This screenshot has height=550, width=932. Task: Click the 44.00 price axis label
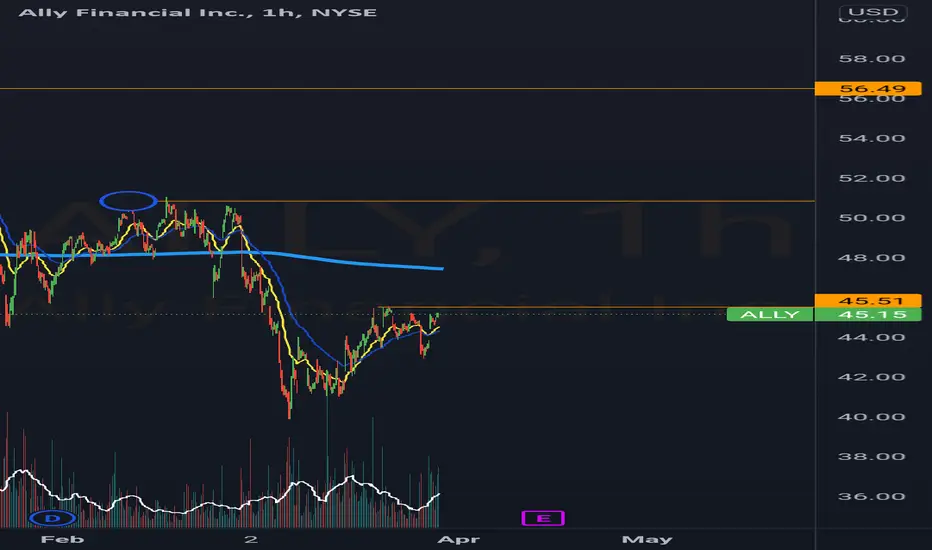tap(871, 337)
